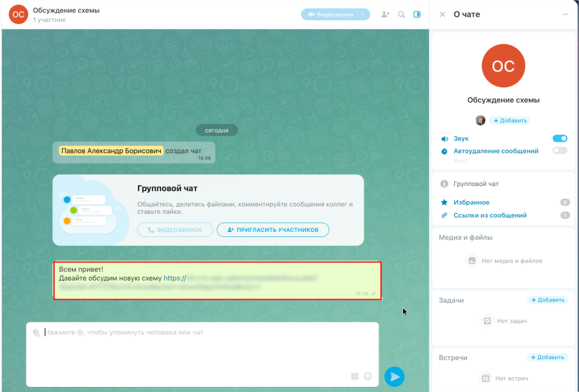The height and width of the screenshot is (392, 579).
Task: Click "Пригласить участников" button
Action: point(273,230)
